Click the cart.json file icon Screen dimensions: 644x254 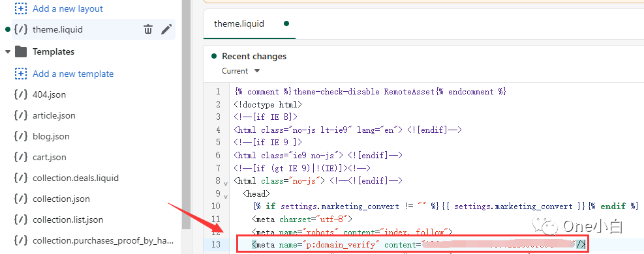point(20,158)
